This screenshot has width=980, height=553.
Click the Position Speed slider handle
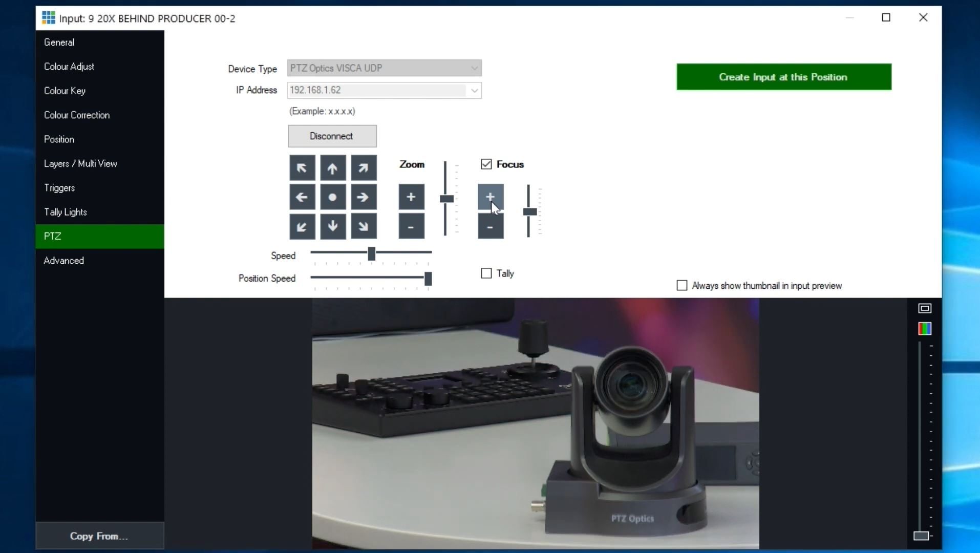tap(428, 279)
